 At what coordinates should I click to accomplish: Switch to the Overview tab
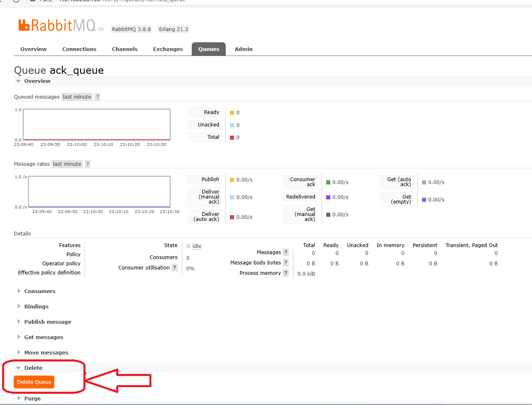point(34,49)
